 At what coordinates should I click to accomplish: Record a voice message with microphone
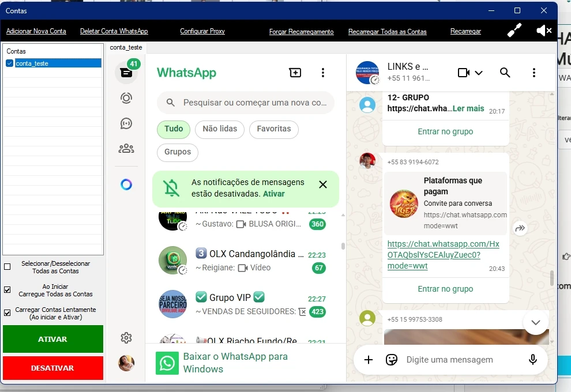click(533, 360)
